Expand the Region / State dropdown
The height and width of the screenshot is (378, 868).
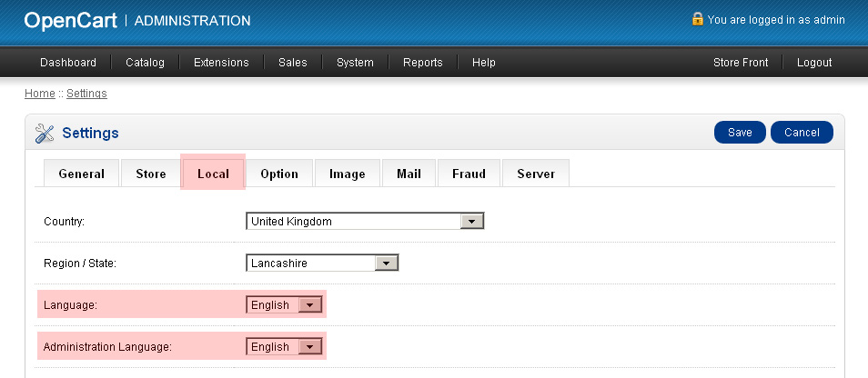click(x=322, y=263)
